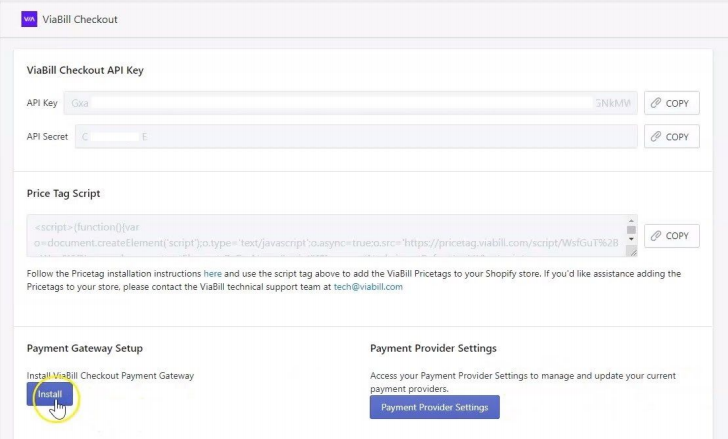Click the ViaBill logo icon

point(29,19)
